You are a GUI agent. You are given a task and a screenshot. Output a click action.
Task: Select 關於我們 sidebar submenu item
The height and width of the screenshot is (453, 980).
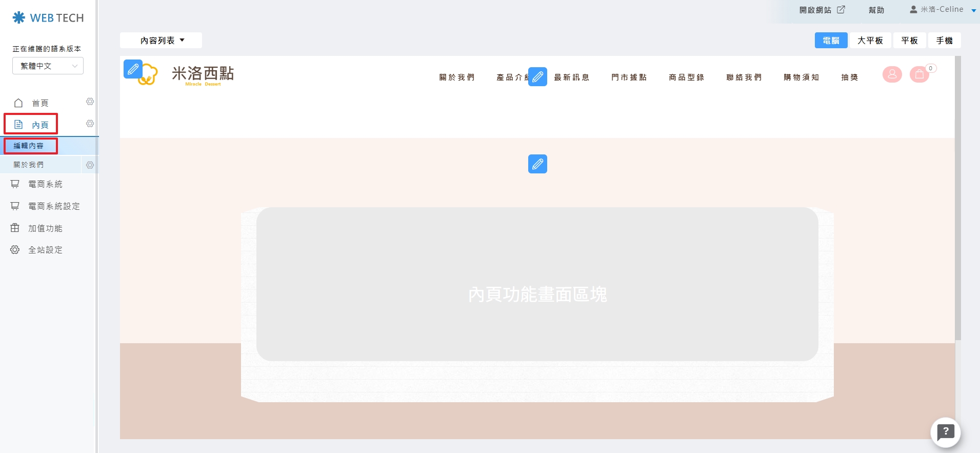tap(29, 165)
